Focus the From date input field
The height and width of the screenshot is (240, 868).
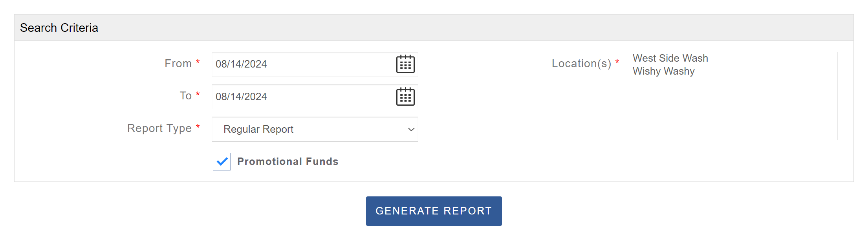pyautogui.click(x=298, y=64)
